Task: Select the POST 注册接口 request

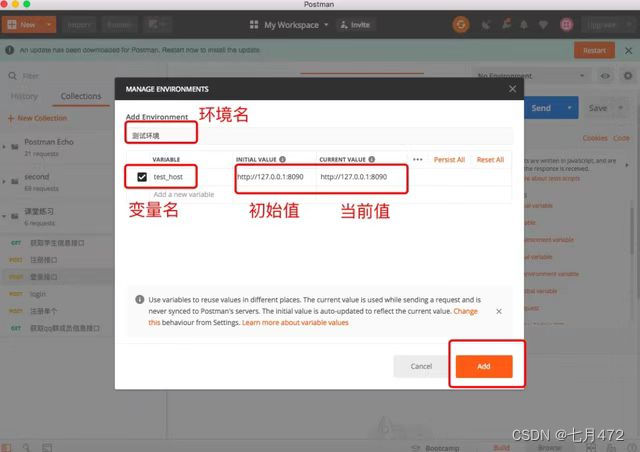Action: point(56,260)
